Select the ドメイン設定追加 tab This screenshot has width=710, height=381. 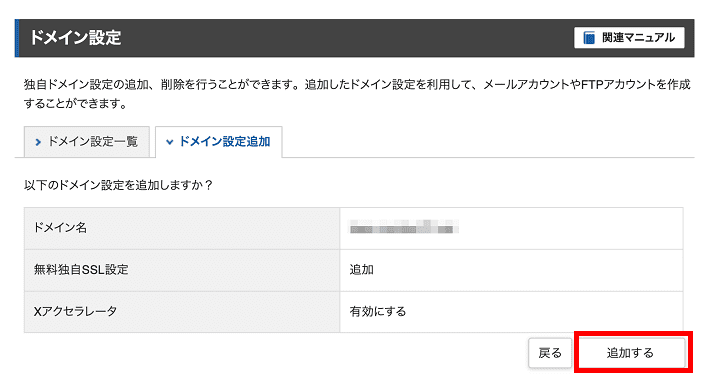219,142
